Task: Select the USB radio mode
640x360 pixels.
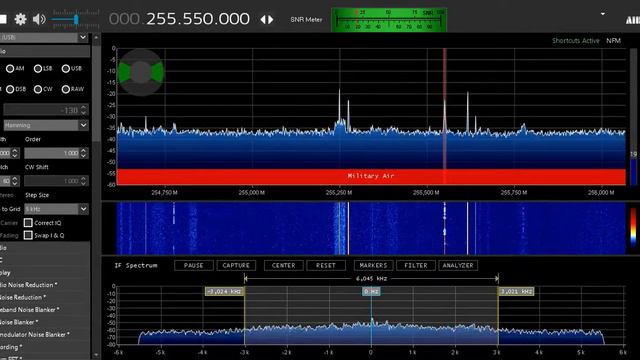Action: tap(66, 69)
